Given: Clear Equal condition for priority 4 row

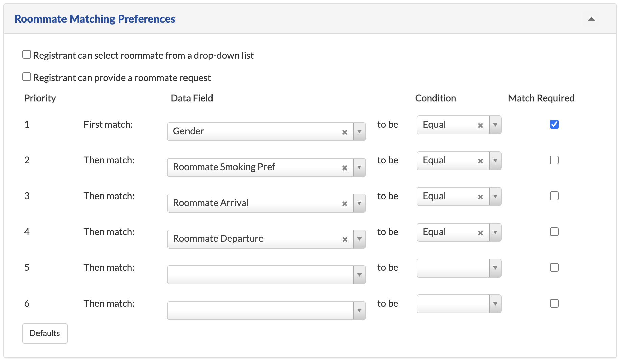Looking at the screenshot, I should tap(480, 233).
